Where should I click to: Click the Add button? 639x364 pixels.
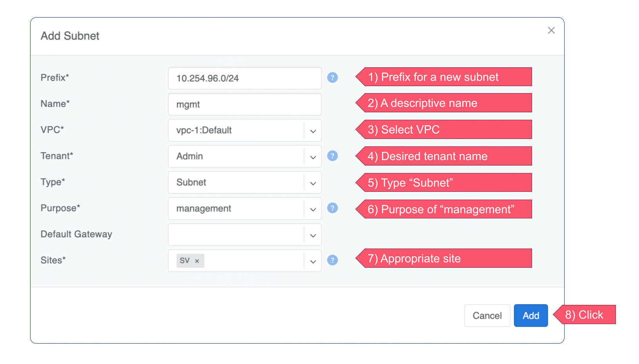point(530,315)
